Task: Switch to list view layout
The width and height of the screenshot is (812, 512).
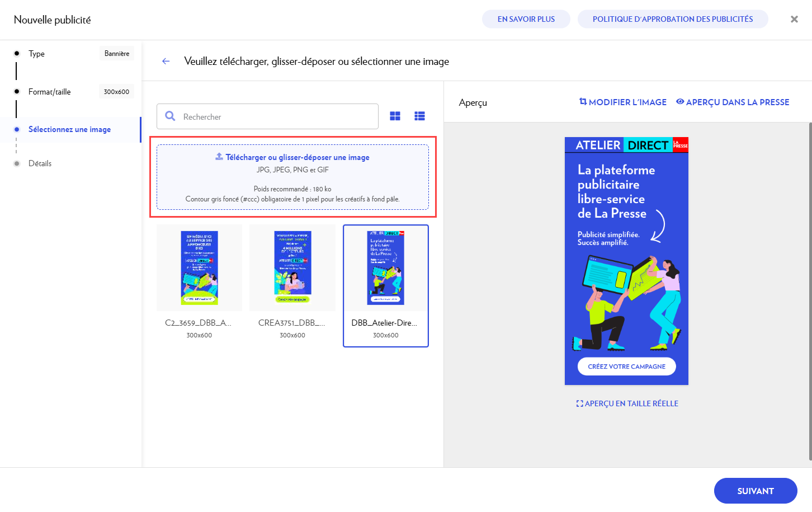Action: click(419, 116)
